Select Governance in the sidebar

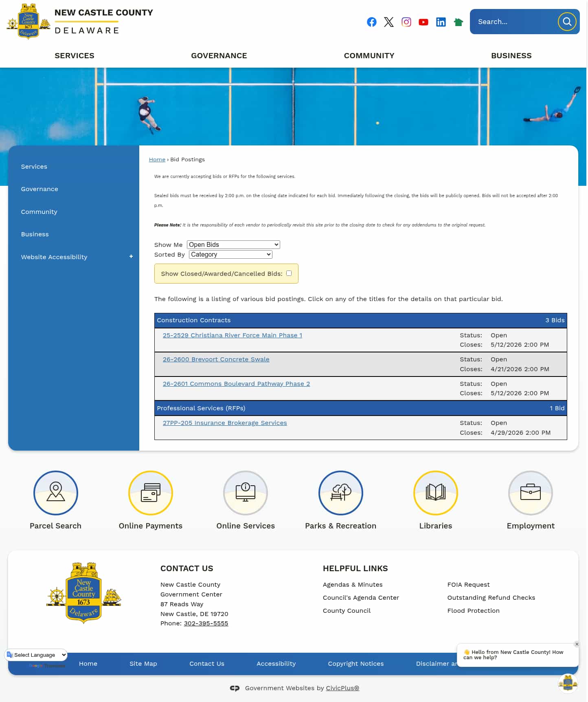pyautogui.click(x=39, y=189)
